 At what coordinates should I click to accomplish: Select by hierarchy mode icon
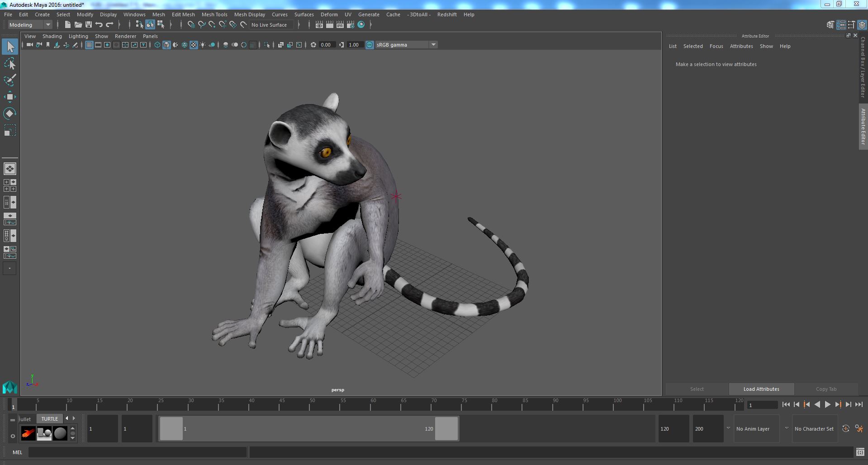139,25
